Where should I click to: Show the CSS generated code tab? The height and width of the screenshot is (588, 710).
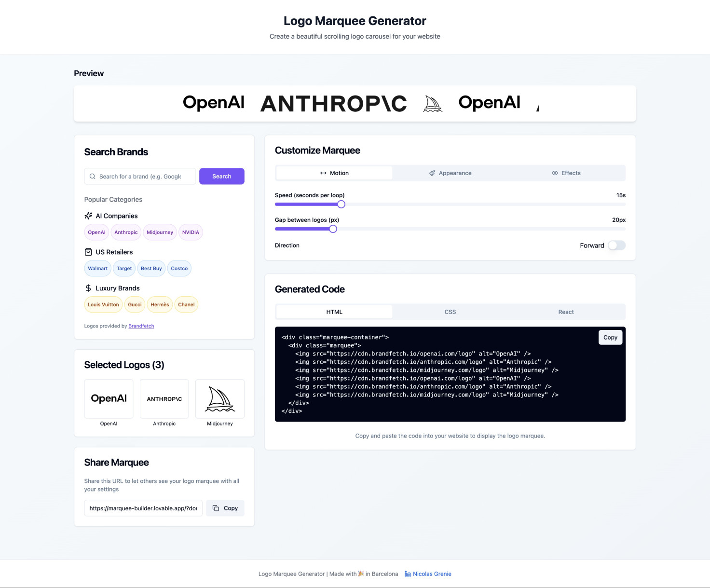pos(450,312)
